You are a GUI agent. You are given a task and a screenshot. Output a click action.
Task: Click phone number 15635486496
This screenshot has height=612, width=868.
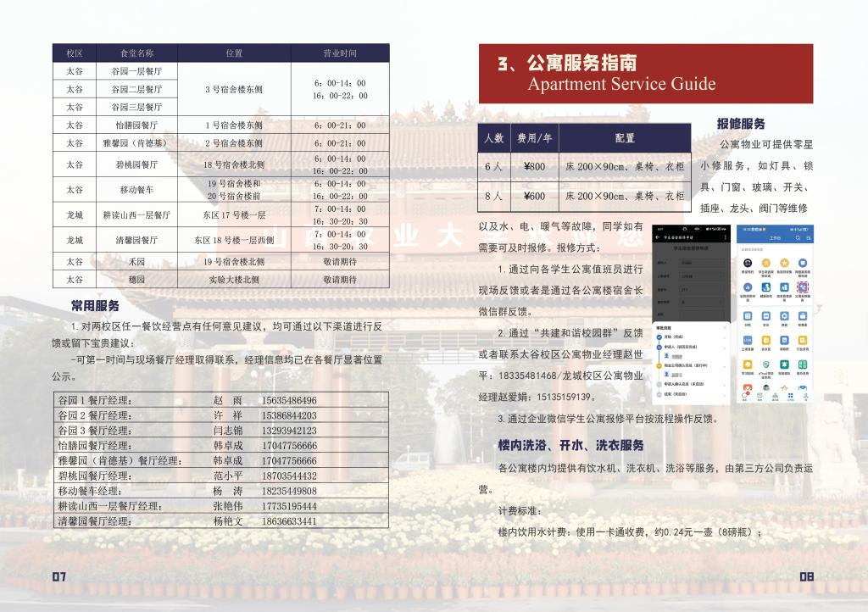coord(289,400)
